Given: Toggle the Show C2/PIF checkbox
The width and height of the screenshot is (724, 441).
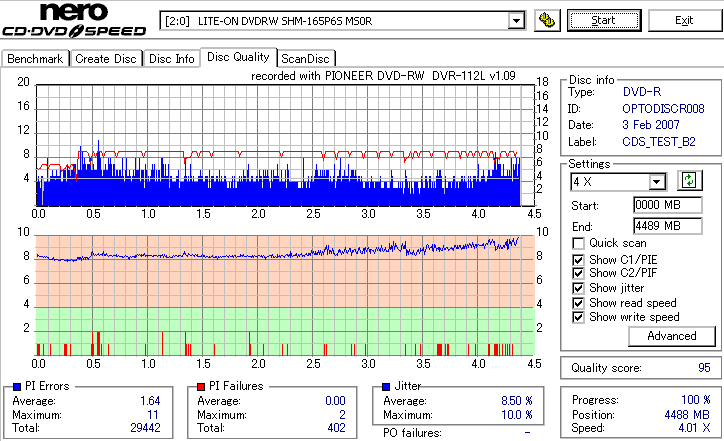Looking at the screenshot, I should tap(578, 273).
